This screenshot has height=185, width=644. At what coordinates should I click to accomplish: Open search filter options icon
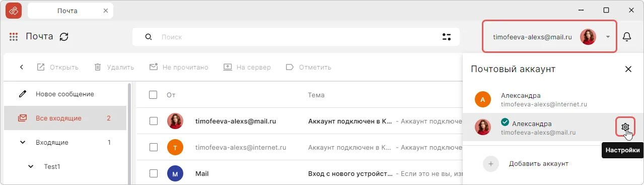pos(447,37)
